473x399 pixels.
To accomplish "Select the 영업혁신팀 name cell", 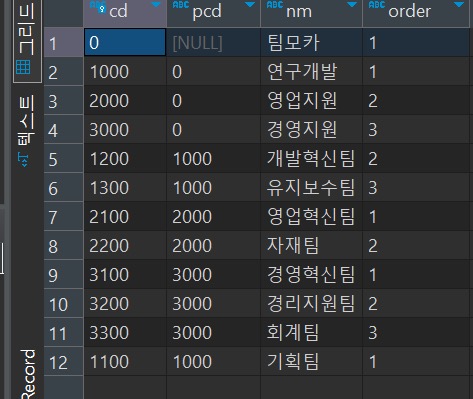I will (311, 216).
